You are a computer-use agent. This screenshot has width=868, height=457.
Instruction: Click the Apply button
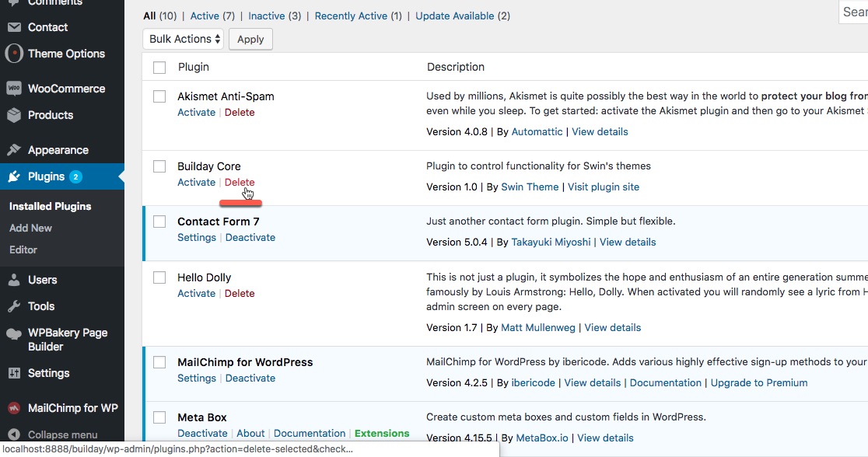pos(250,40)
